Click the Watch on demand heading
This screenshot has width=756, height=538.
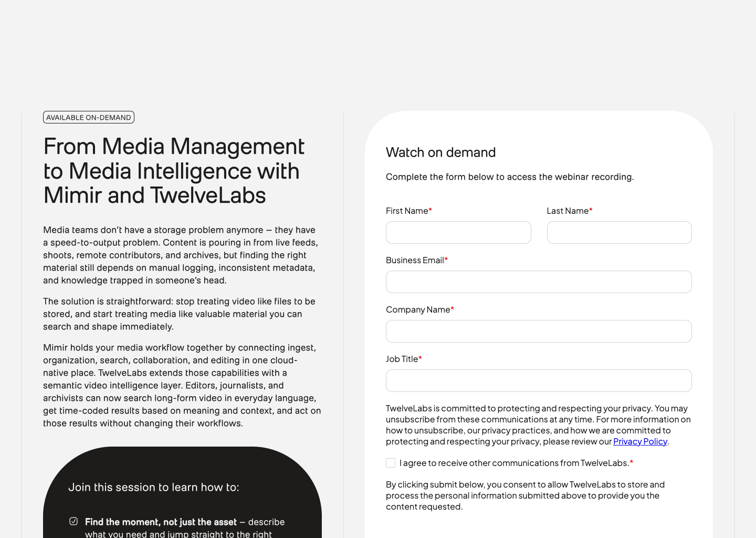(441, 152)
